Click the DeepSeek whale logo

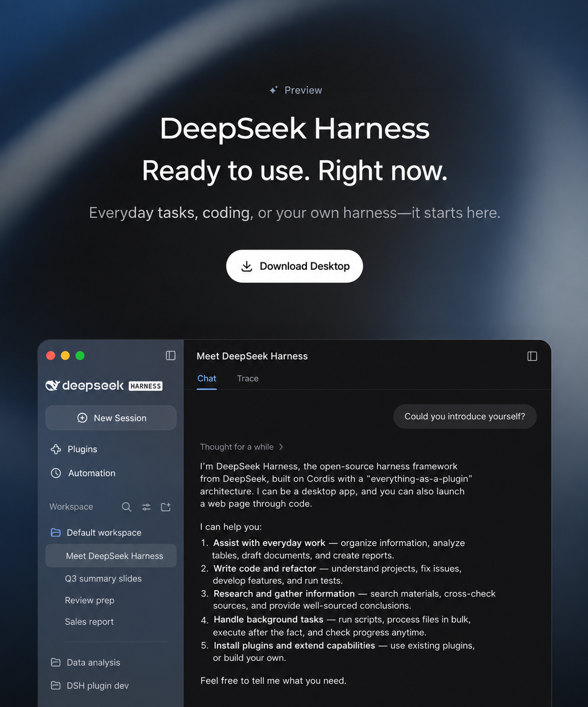(53, 386)
